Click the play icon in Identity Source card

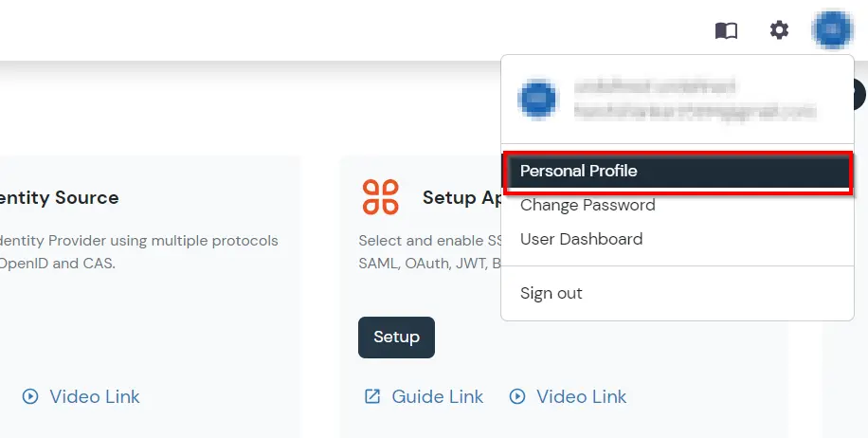click(x=30, y=396)
